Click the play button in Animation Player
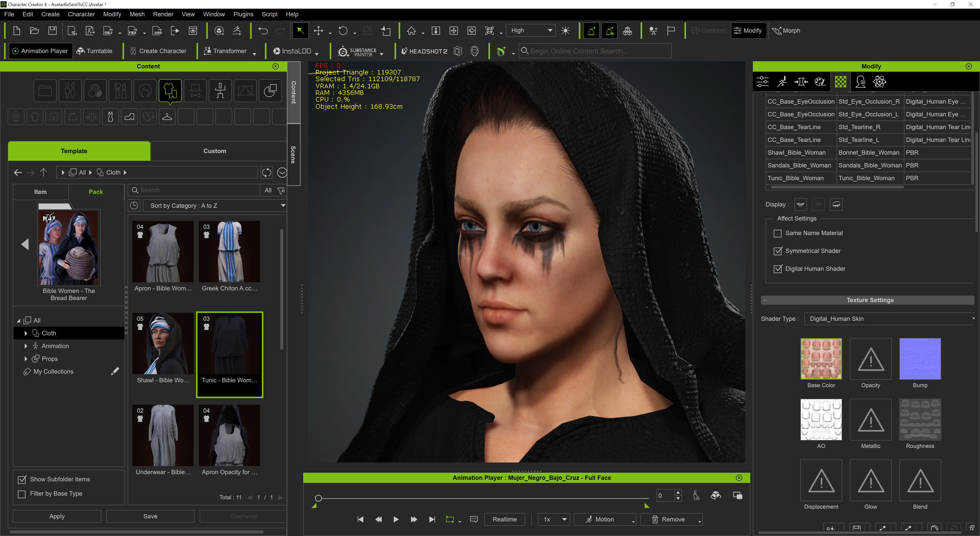Viewport: 980px width, 536px height. pyautogui.click(x=396, y=520)
